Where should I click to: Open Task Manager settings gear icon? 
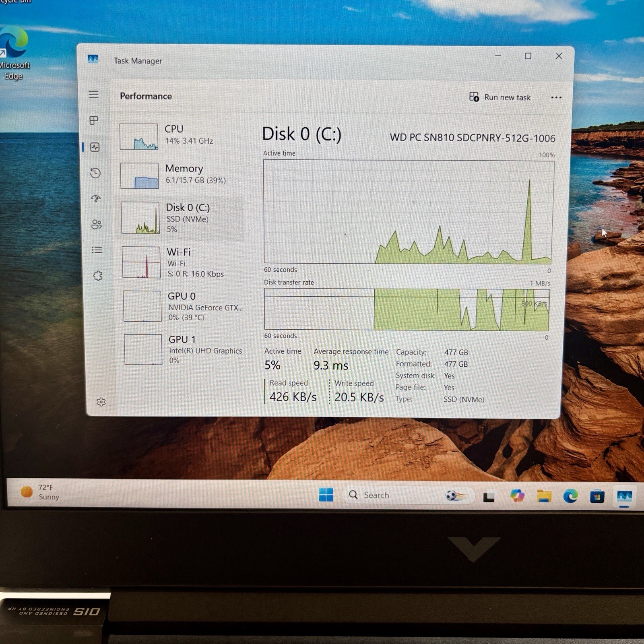point(101,402)
